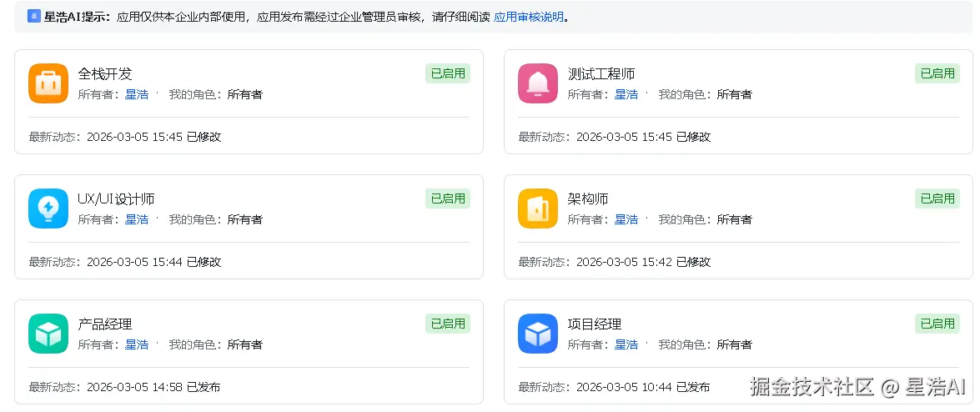Open the 测试工程师 app title
Viewport: 980px width, 412px height.
coord(601,73)
